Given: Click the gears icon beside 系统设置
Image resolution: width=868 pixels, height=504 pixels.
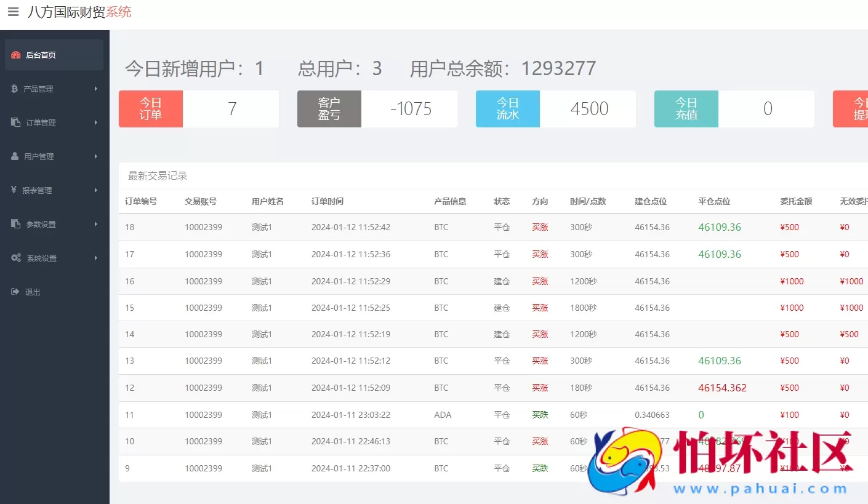Looking at the screenshot, I should point(15,258).
